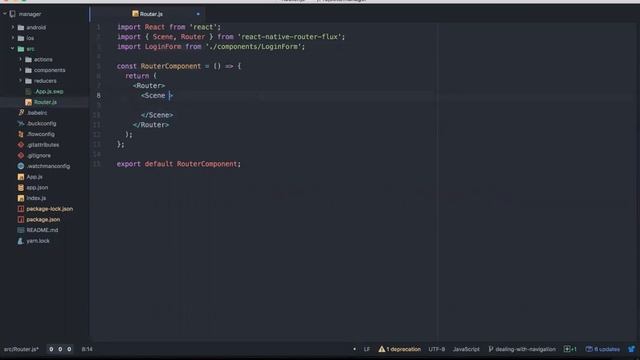Select the android folder name

(x=36, y=27)
